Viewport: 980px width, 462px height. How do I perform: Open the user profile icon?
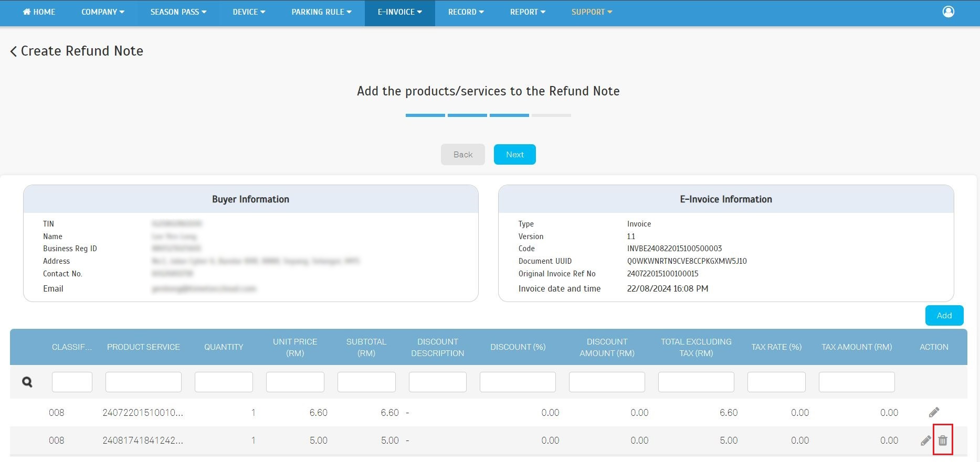(948, 12)
